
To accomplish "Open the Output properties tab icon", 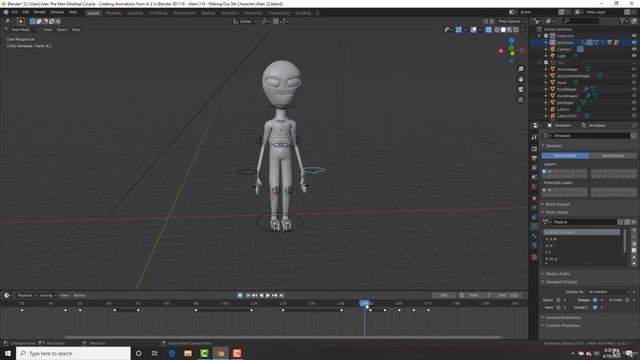I will pos(534,158).
